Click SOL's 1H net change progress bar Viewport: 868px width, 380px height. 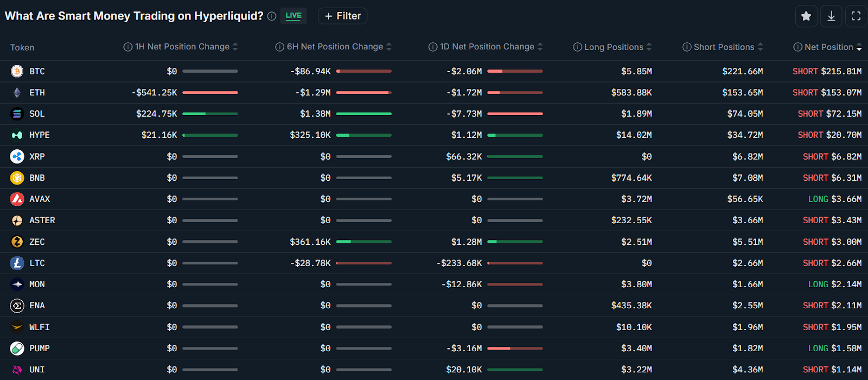210,114
